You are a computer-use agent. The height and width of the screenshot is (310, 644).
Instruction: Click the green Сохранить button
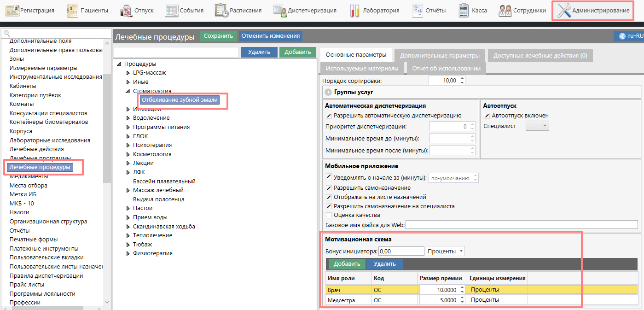[218, 36]
